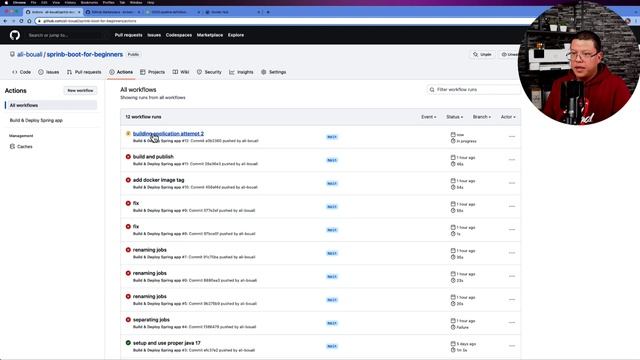Click the Public visibility badge
This screenshot has width=640, height=360.
133,54
